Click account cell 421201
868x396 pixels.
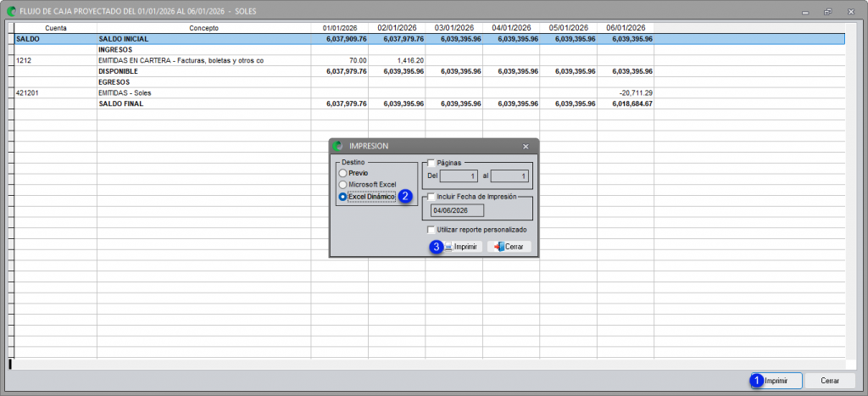pyautogui.click(x=56, y=93)
